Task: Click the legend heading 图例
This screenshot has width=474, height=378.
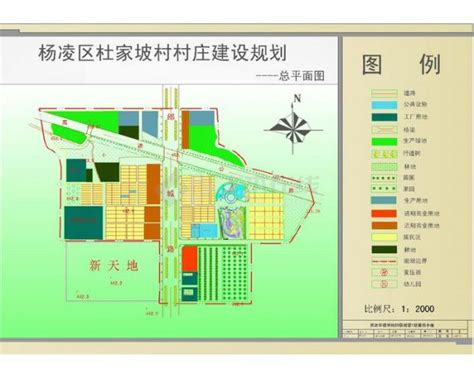Action: tap(401, 65)
